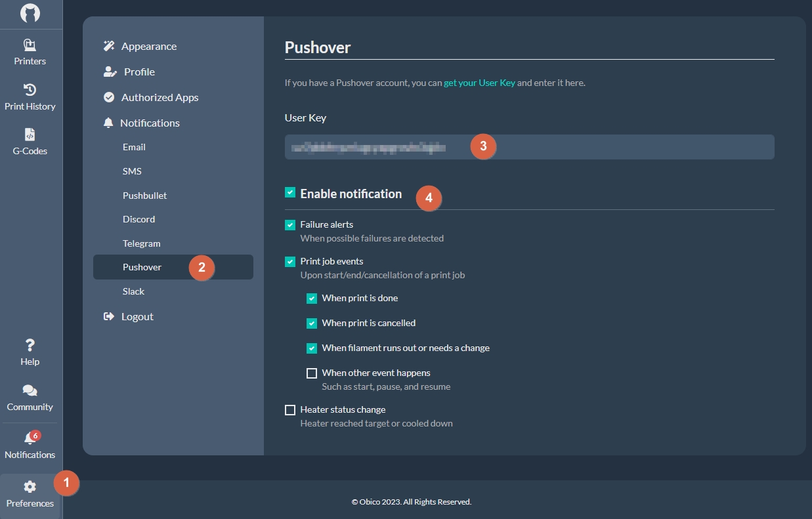Screen dimensions: 812x519
Task: Follow the 'get your User Key' link
Action: pos(479,83)
